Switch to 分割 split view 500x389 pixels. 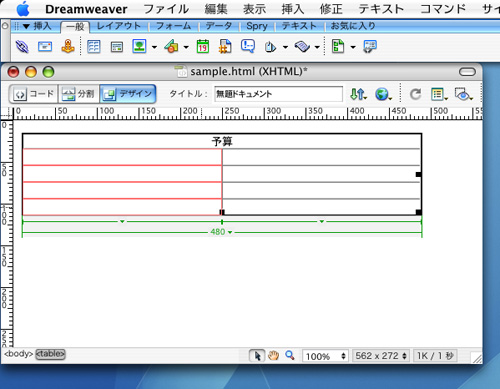(79, 94)
